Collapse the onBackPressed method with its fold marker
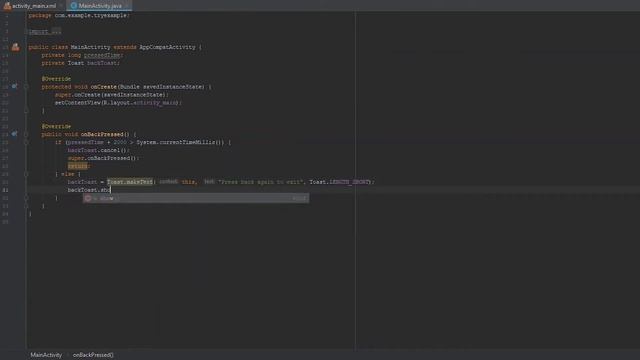Screen dimensions: 640x360 tap(26, 134)
